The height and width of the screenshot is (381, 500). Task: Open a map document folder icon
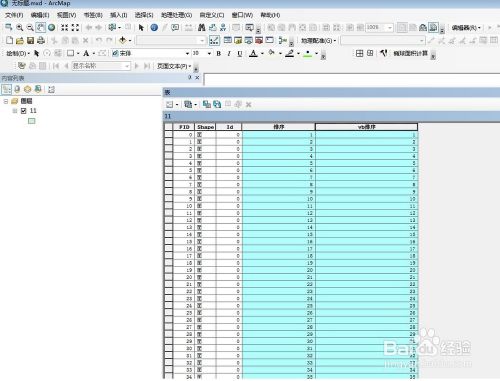click(x=20, y=41)
